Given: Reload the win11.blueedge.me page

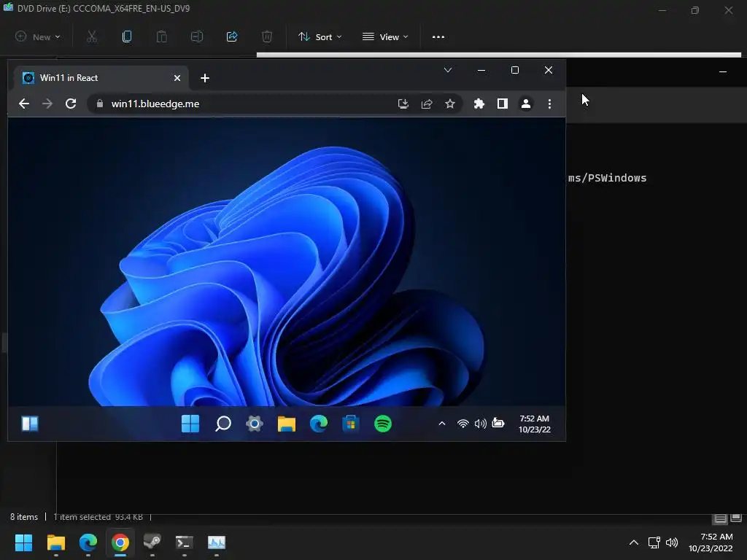Looking at the screenshot, I should [x=71, y=104].
